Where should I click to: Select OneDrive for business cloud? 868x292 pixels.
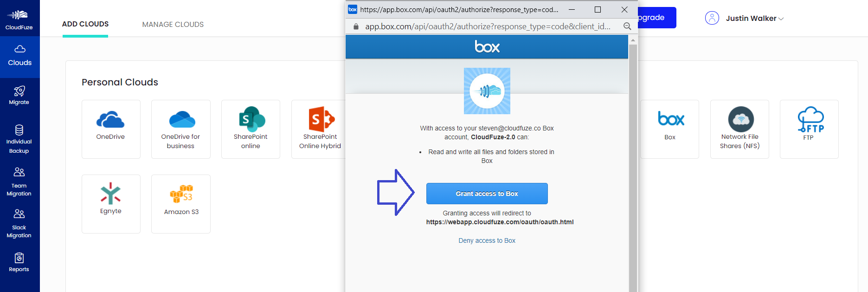point(181,129)
